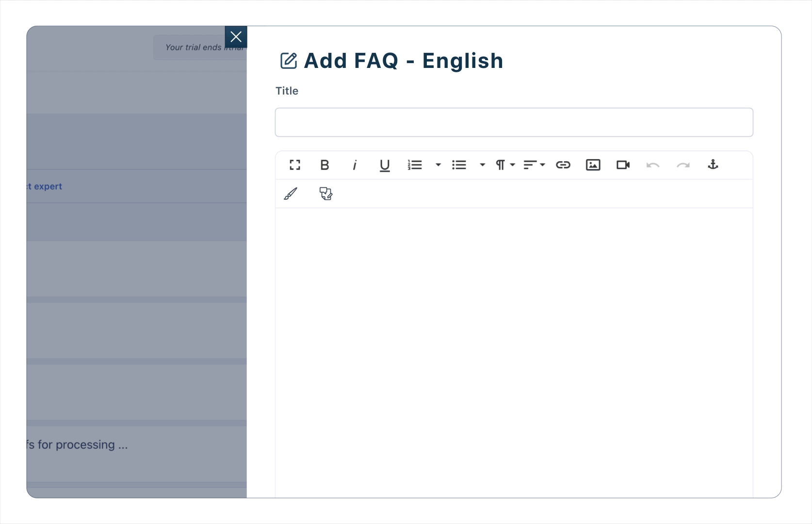812x524 pixels.
Task: Close the Add FAQ panel
Action: (x=236, y=37)
